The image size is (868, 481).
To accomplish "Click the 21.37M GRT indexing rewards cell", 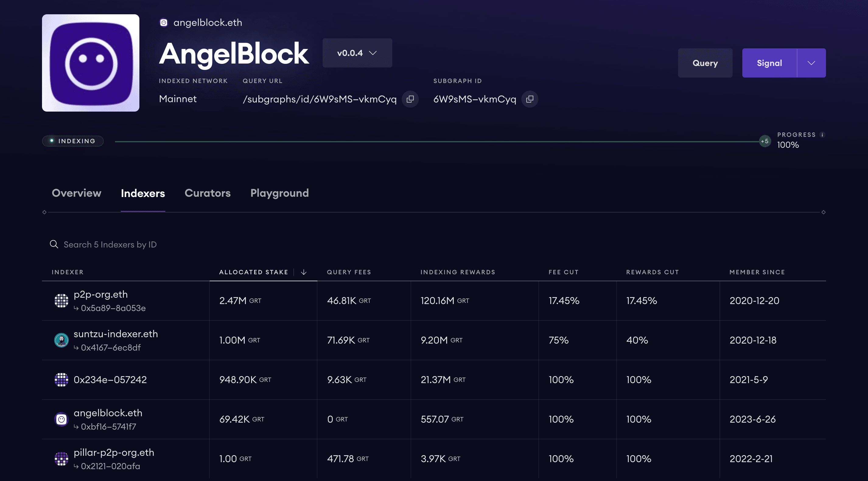I will click(x=443, y=380).
